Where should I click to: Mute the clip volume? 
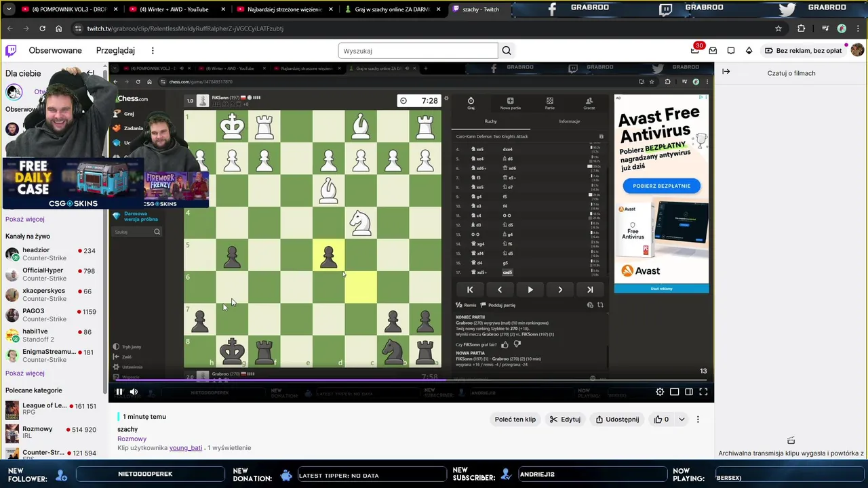coord(134,392)
